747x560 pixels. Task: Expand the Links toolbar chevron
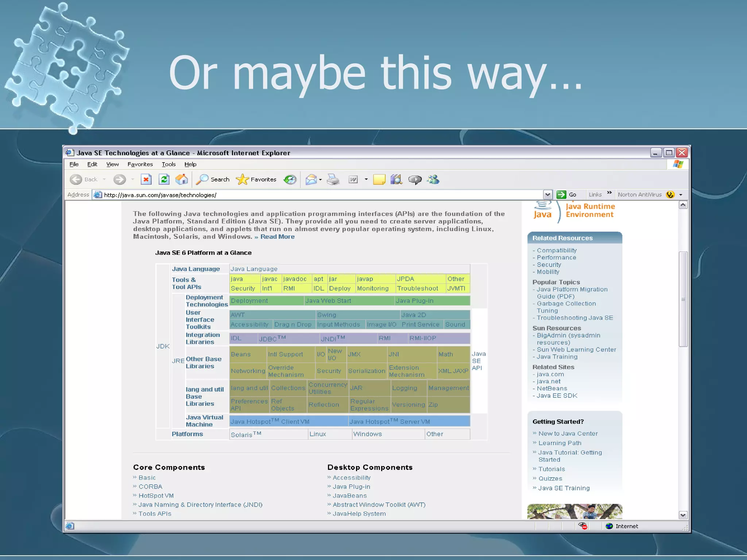609,193
